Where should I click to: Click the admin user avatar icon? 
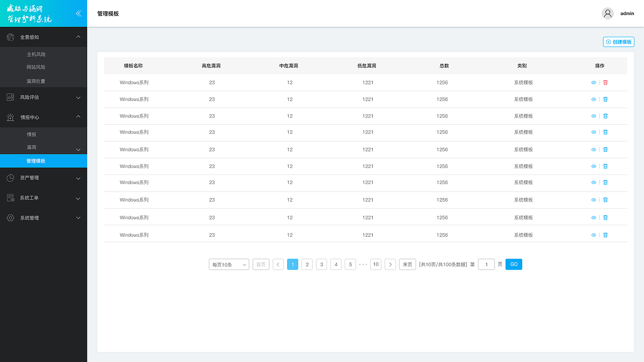607,13
